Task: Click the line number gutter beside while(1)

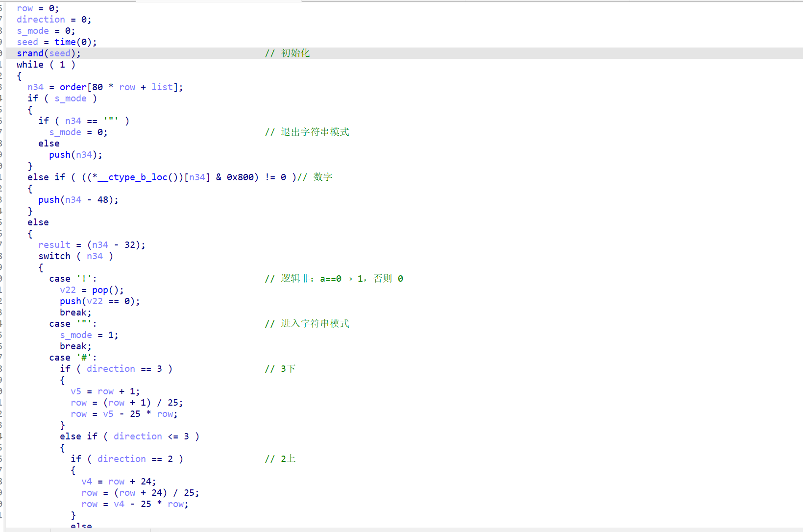Action: pos(2,64)
